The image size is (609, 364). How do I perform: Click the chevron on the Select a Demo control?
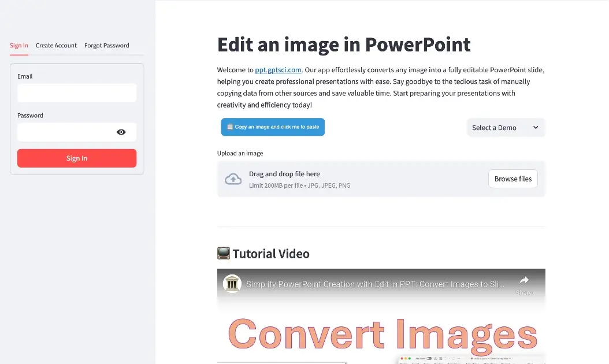point(535,127)
